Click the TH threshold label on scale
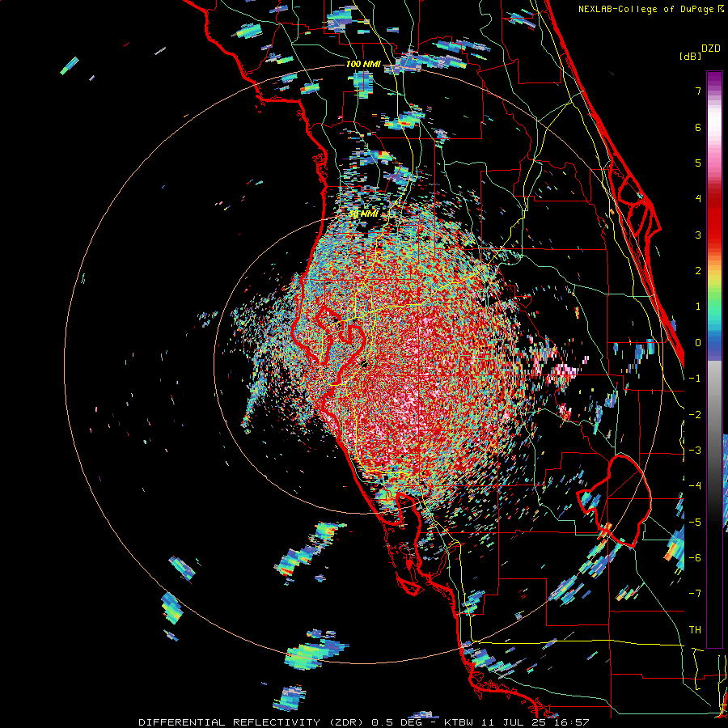The image size is (728, 728). pos(695,629)
